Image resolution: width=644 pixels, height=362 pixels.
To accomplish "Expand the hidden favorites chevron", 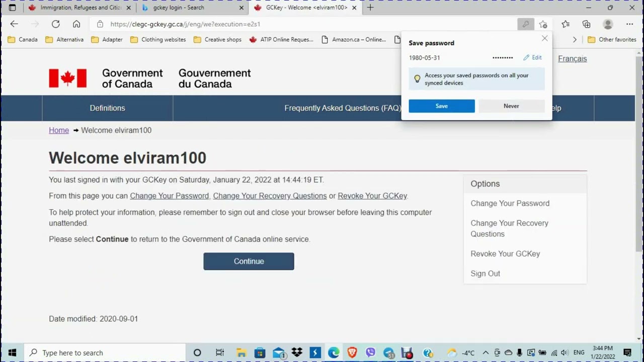I will [575, 39].
